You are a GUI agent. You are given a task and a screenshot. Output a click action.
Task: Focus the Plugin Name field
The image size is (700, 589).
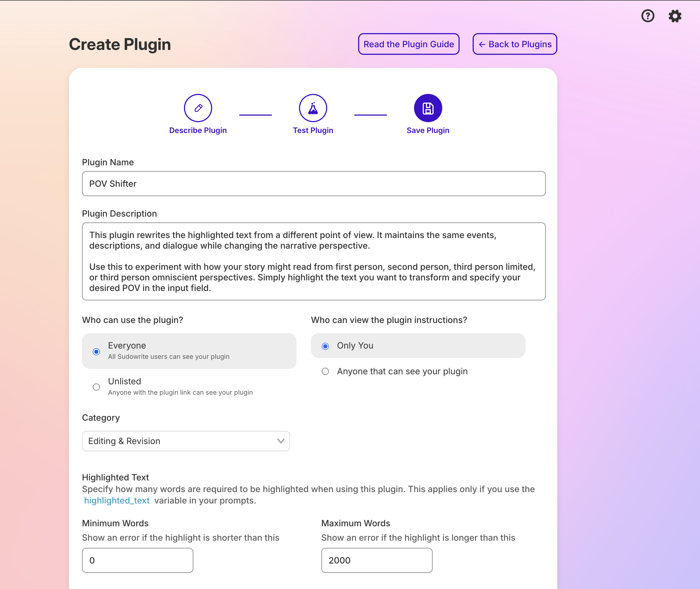tap(313, 184)
